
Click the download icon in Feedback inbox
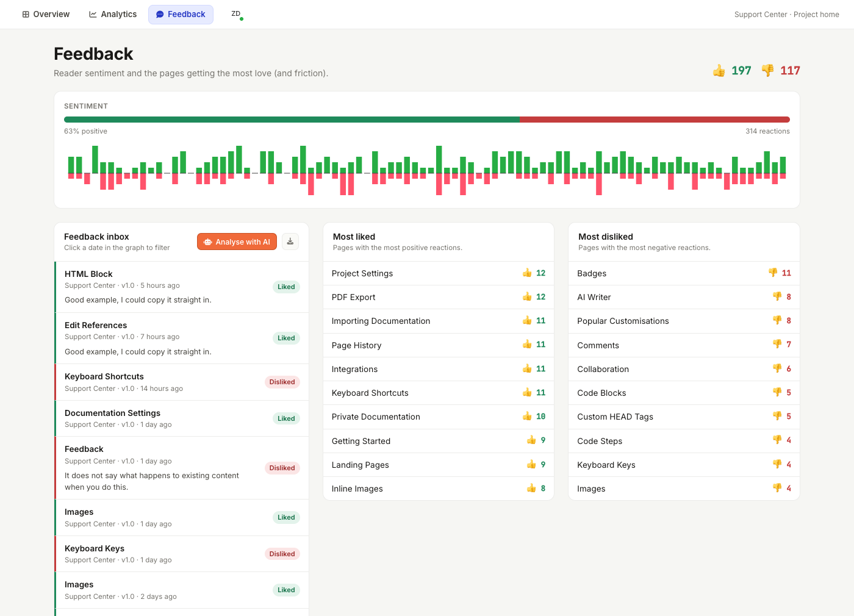290,242
